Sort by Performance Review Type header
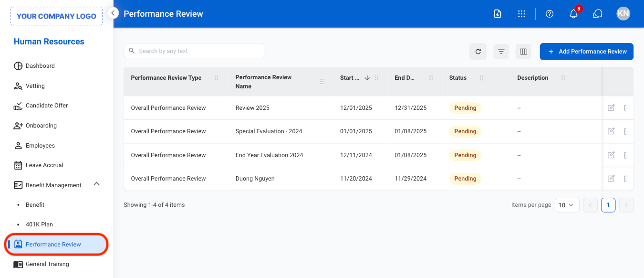 point(166,78)
